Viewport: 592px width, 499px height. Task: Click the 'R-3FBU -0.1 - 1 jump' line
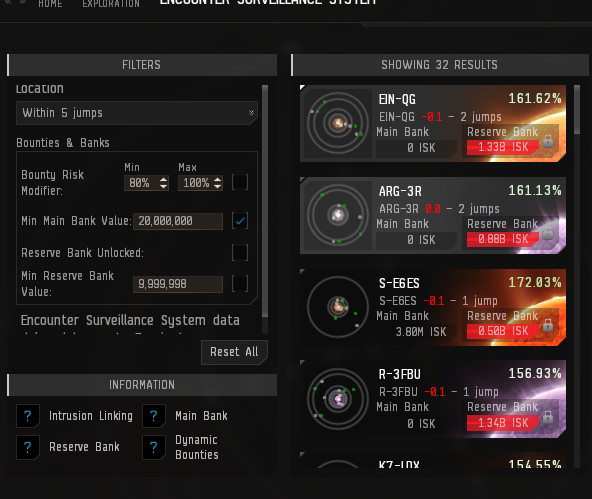click(439, 392)
